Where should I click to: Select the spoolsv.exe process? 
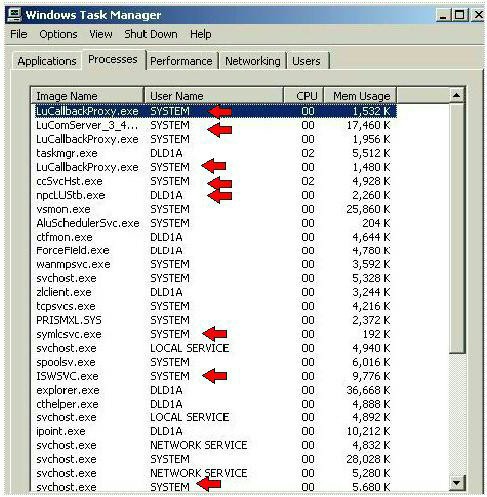pos(213,362)
